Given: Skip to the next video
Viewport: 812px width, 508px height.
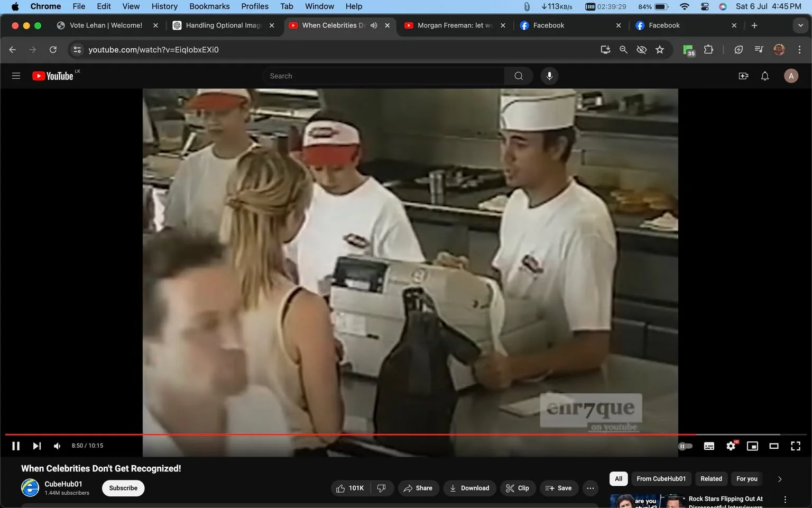Looking at the screenshot, I should point(36,446).
